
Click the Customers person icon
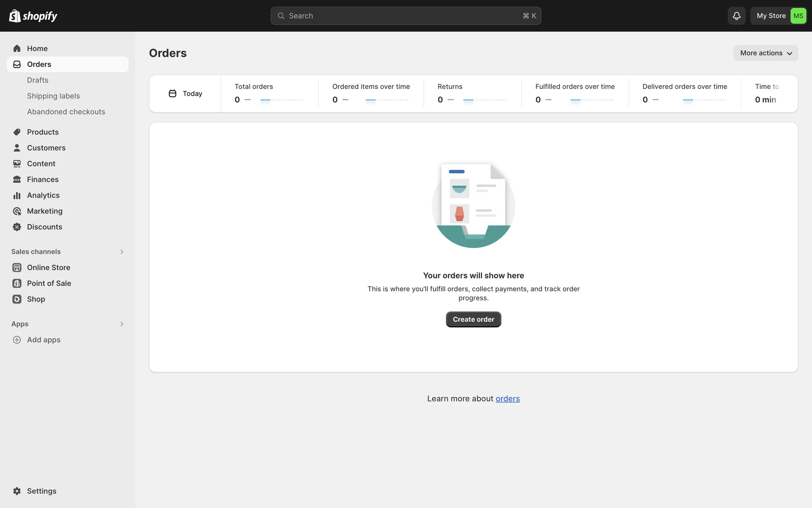17,148
